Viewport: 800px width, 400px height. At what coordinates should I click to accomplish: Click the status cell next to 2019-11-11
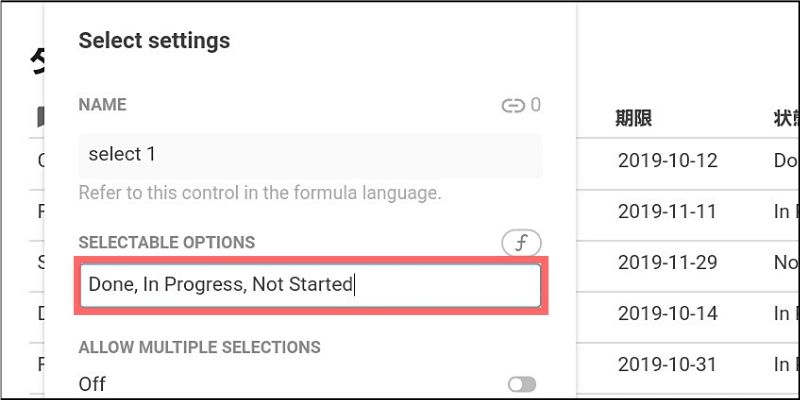pyautogui.click(x=785, y=212)
